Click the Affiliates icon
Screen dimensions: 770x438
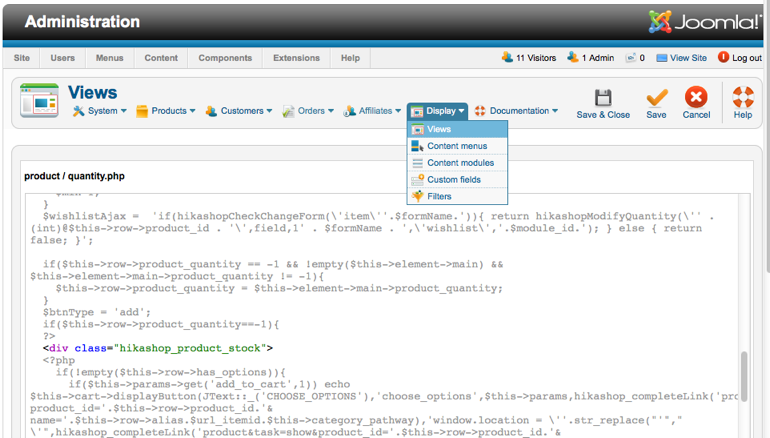click(x=350, y=111)
